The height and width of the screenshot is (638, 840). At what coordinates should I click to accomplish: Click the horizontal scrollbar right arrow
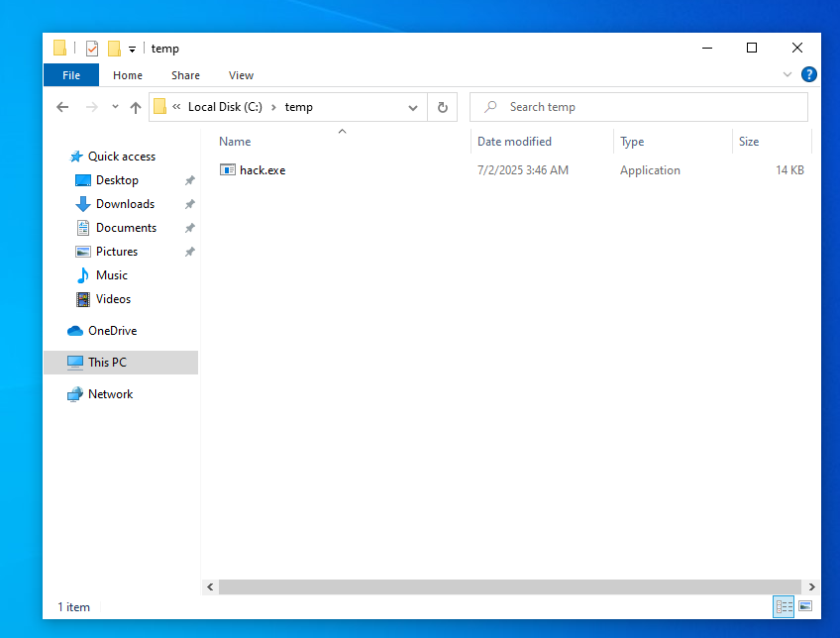point(811,586)
